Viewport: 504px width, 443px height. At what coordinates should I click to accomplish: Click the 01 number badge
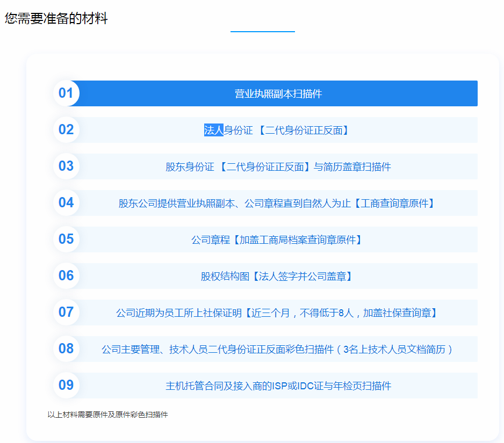tap(66, 93)
